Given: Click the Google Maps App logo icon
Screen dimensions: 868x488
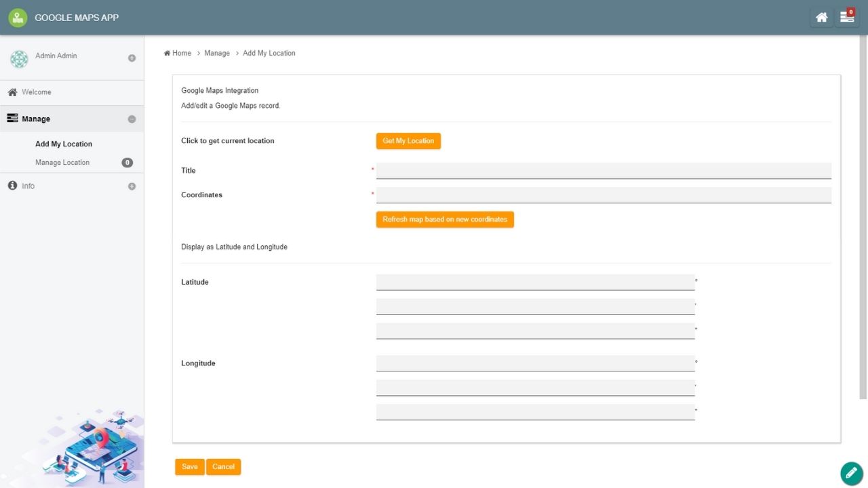Looking at the screenshot, I should point(18,18).
